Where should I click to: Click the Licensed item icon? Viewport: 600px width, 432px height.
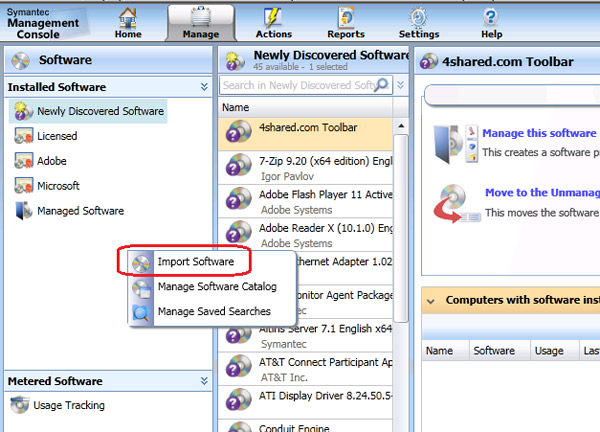[x=23, y=136]
